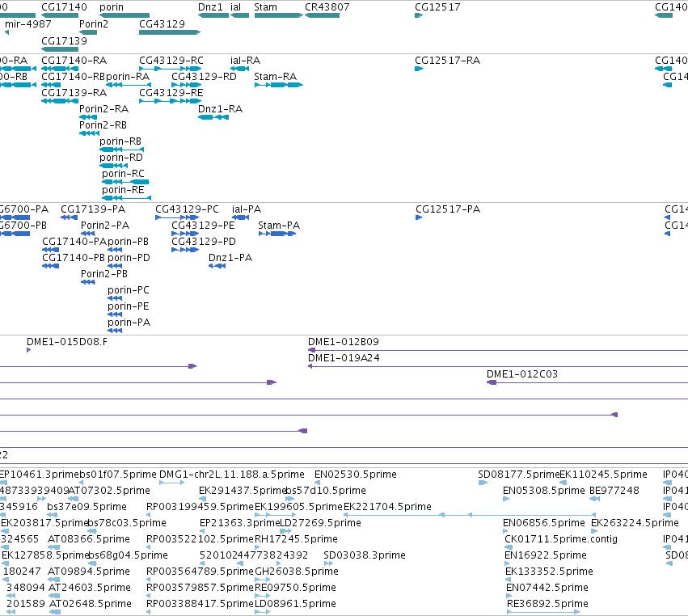Select the mir-4987 gene label
Screen dimensions: 688x616
coord(28,23)
